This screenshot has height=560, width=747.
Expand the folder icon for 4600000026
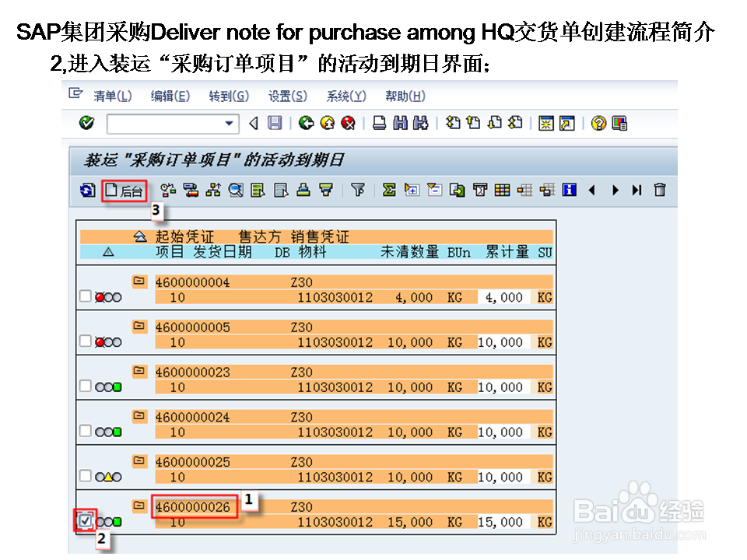coord(139,506)
